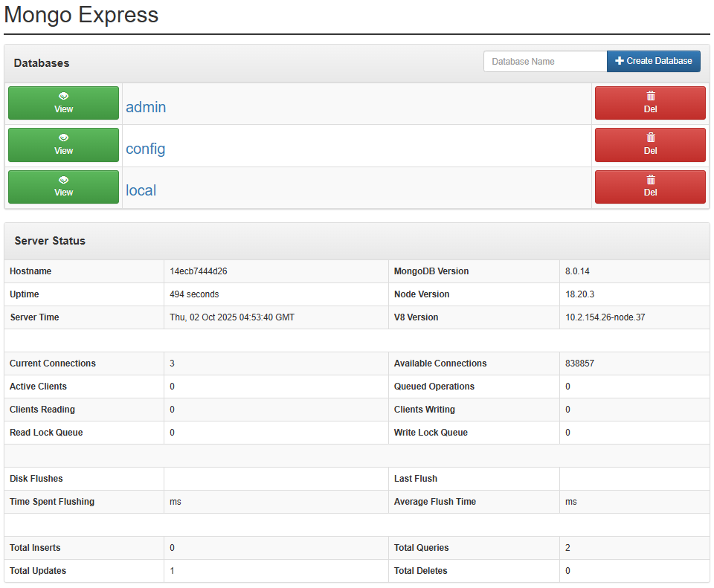Open the admin database link
The image size is (714, 588).
click(146, 107)
